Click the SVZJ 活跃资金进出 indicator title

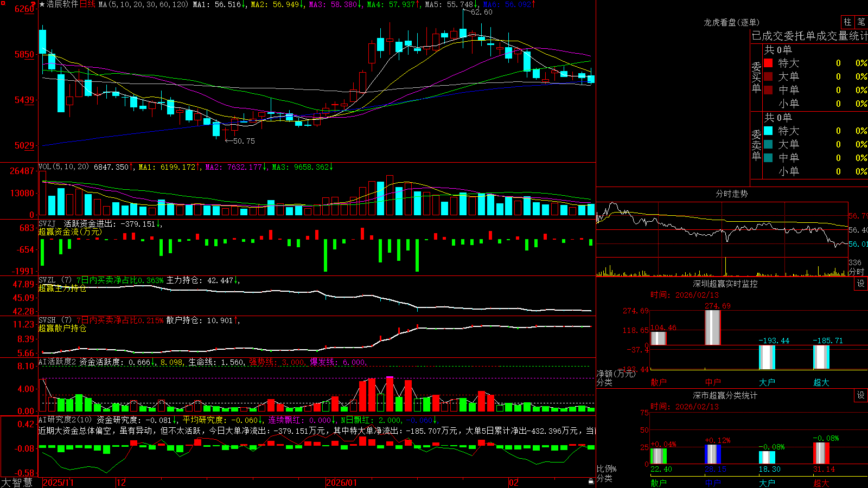click(x=89, y=223)
